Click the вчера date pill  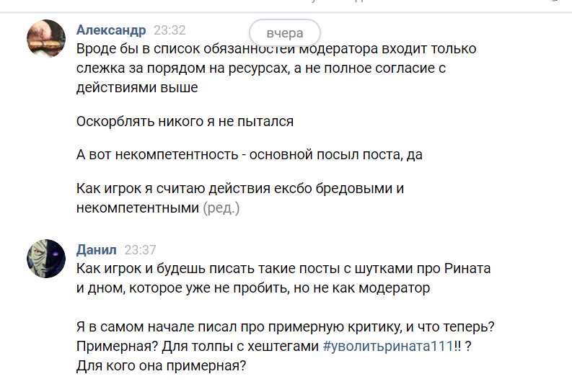(285, 33)
